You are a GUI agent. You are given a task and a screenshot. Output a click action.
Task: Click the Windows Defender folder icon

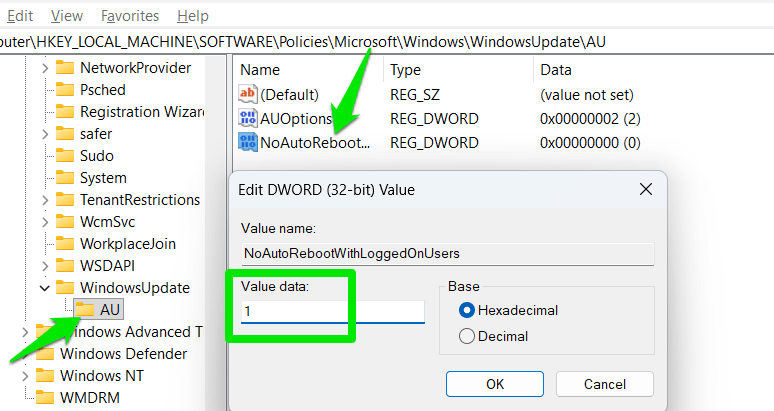[x=45, y=354]
